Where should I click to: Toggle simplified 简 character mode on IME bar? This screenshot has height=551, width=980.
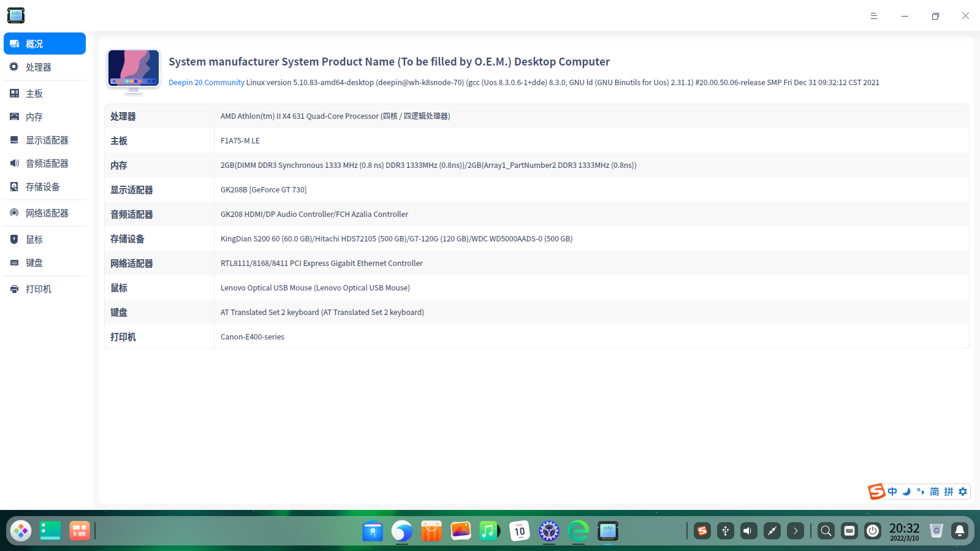[x=935, y=492]
